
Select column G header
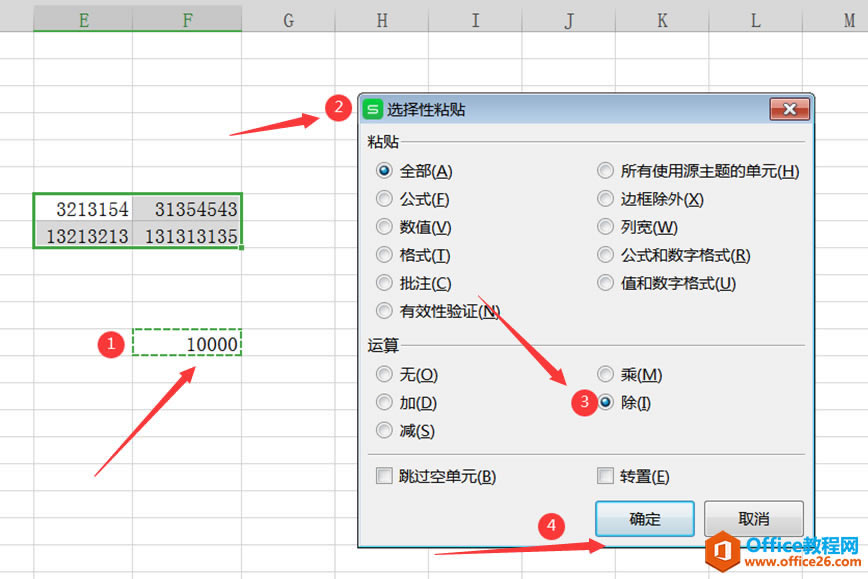(288, 20)
